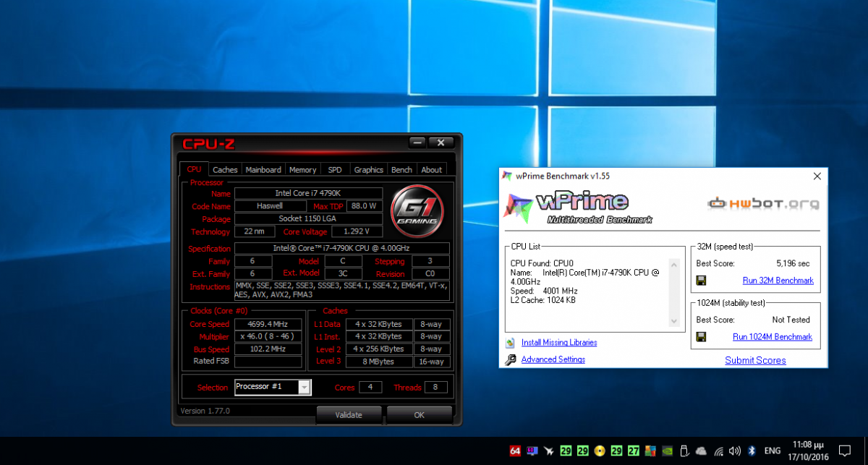This screenshot has width=868, height=465.
Task: Open the Caches tab in CPU-Z
Action: point(225,169)
